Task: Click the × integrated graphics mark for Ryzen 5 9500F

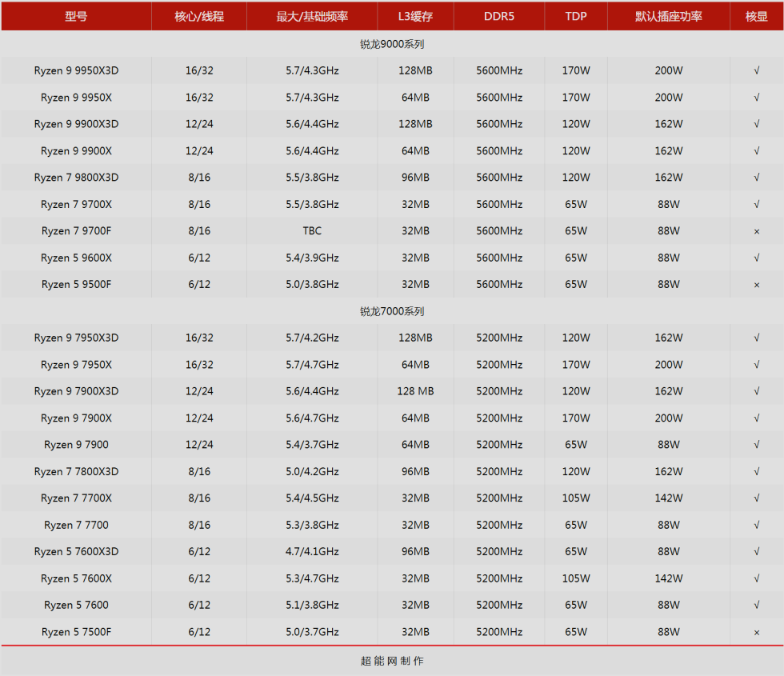Action: pyautogui.click(x=757, y=285)
